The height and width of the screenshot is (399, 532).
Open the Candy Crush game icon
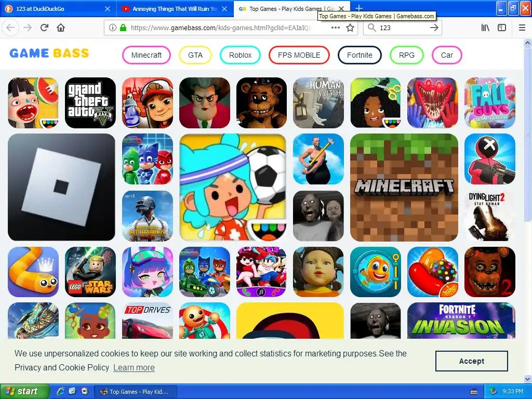point(433,272)
